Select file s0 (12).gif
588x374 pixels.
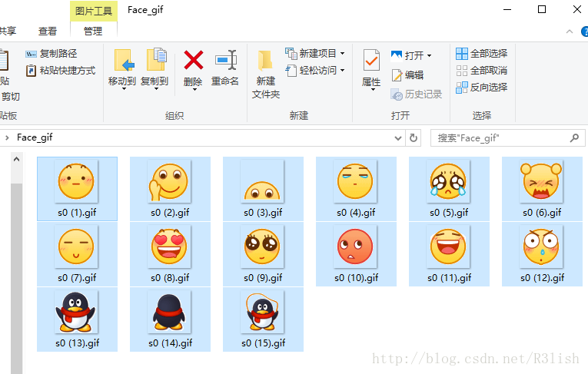(542, 254)
